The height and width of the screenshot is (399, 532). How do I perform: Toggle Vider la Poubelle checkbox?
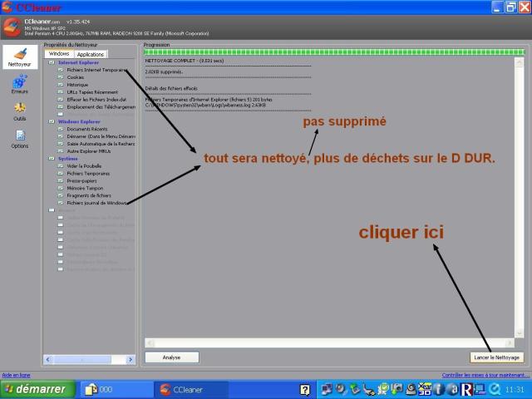61,166
